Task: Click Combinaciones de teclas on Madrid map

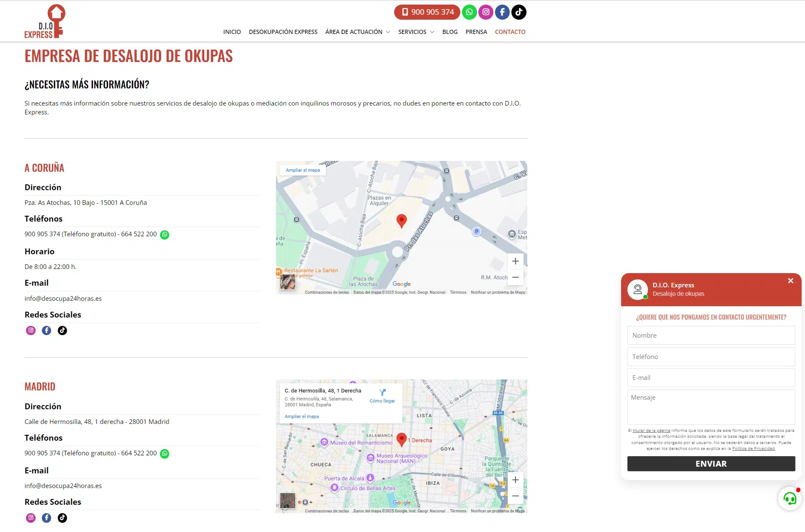Action: [x=327, y=511]
